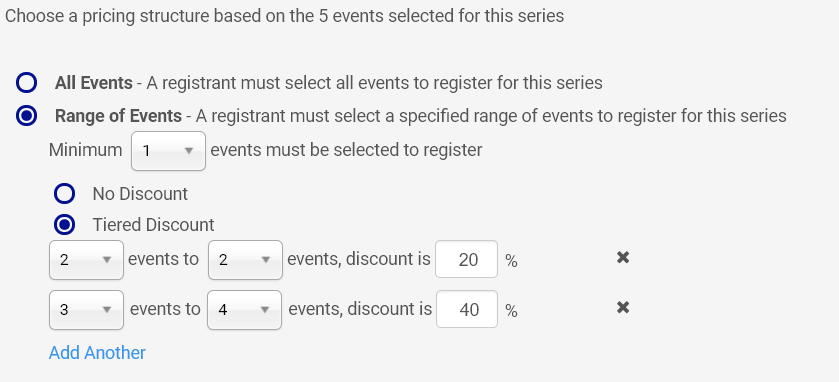Click the pricing structure heading text

284,16
